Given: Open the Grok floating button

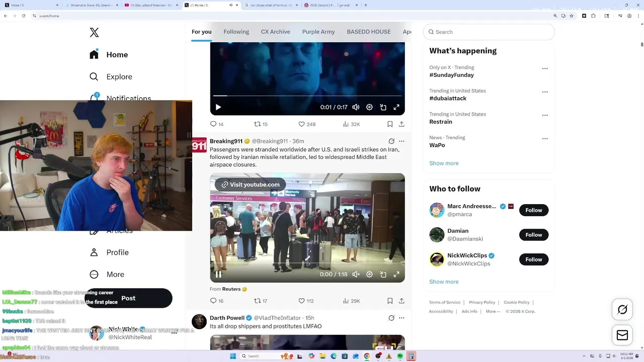Looking at the screenshot, I should tap(622, 310).
